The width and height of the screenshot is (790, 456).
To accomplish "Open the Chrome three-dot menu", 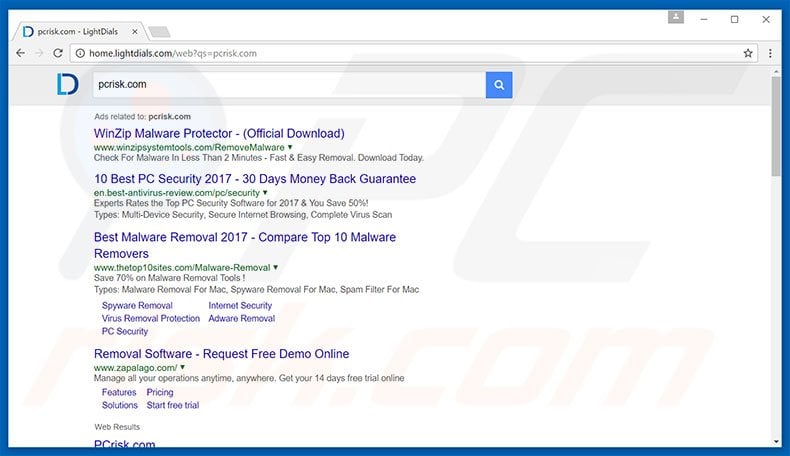I will 770,53.
